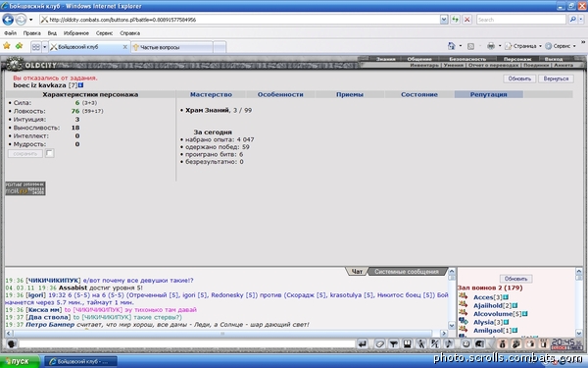
Task: Open the Страница dropdown menu
Action: (523, 46)
